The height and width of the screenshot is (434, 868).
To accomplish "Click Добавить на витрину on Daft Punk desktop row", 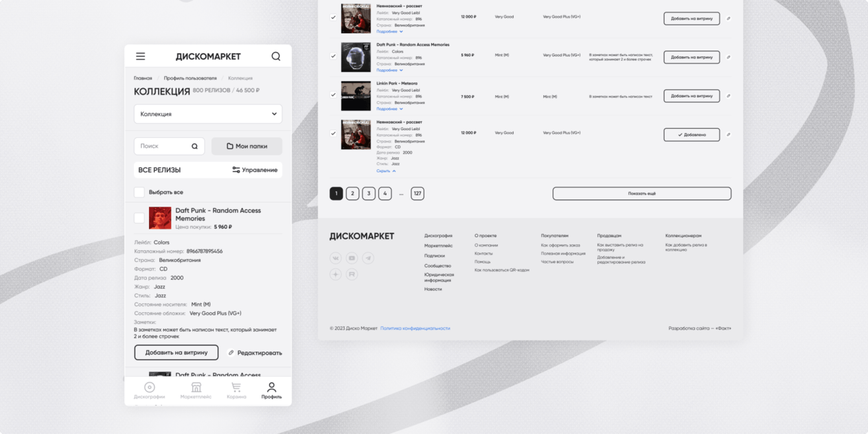I will [692, 57].
